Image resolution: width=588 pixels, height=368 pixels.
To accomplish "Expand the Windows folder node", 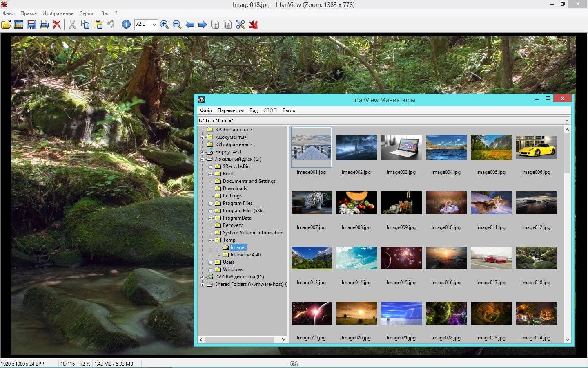I will coord(210,269).
